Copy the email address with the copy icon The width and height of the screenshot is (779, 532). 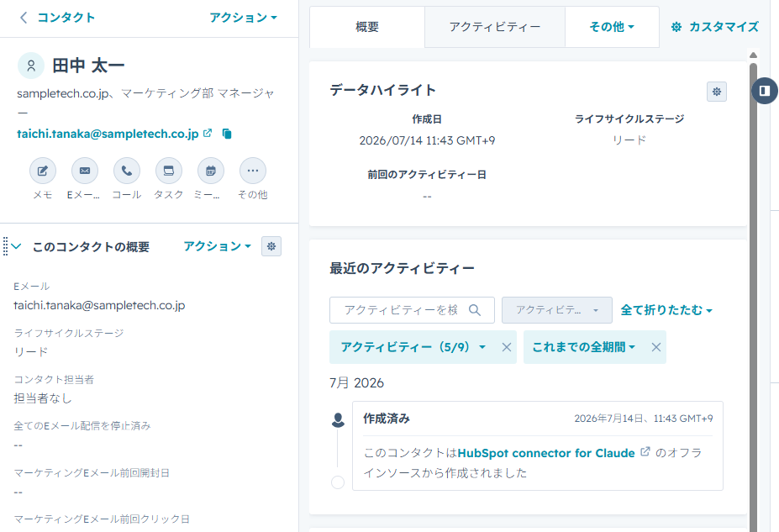(x=227, y=134)
